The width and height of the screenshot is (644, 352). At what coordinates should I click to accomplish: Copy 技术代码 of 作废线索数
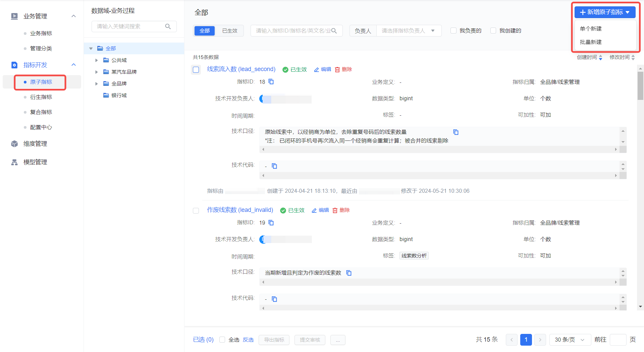point(274,299)
